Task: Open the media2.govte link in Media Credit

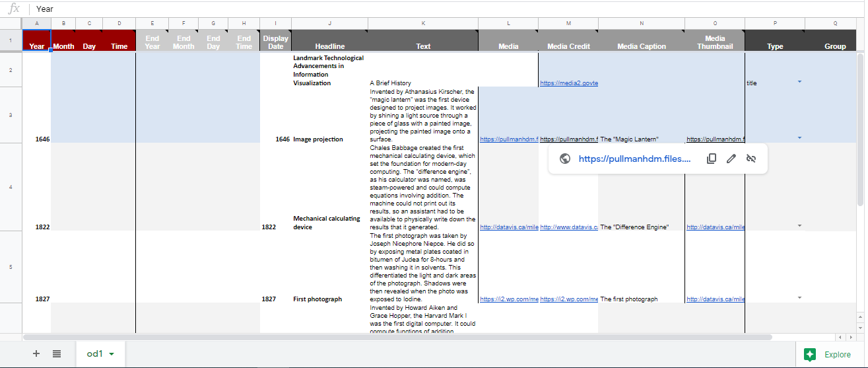Action: (568, 83)
